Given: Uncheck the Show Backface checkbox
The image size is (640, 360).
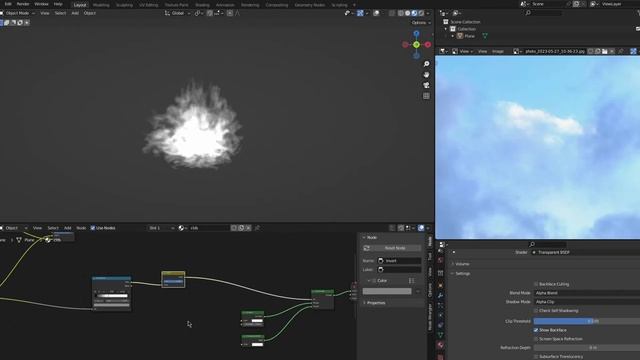Looking at the screenshot, I should point(536,330).
